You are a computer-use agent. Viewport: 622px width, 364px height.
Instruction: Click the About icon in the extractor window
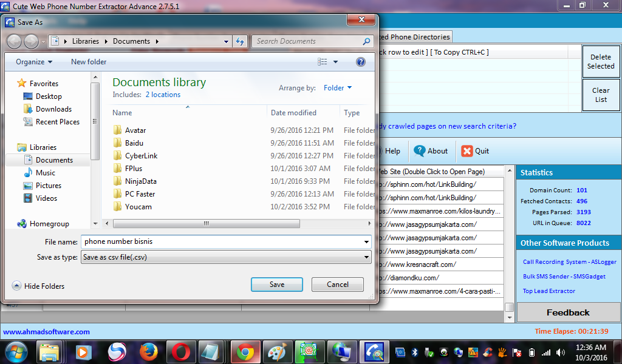pyautogui.click(x=419, y=151)
